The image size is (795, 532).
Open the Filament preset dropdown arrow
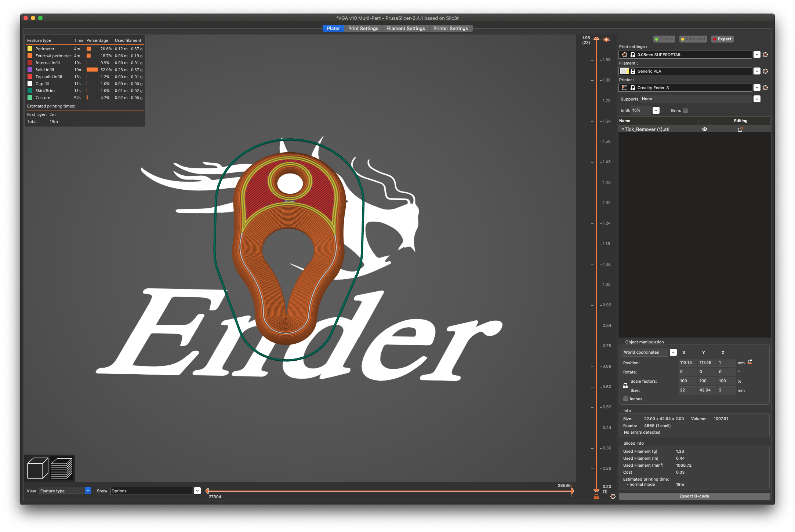757,71
